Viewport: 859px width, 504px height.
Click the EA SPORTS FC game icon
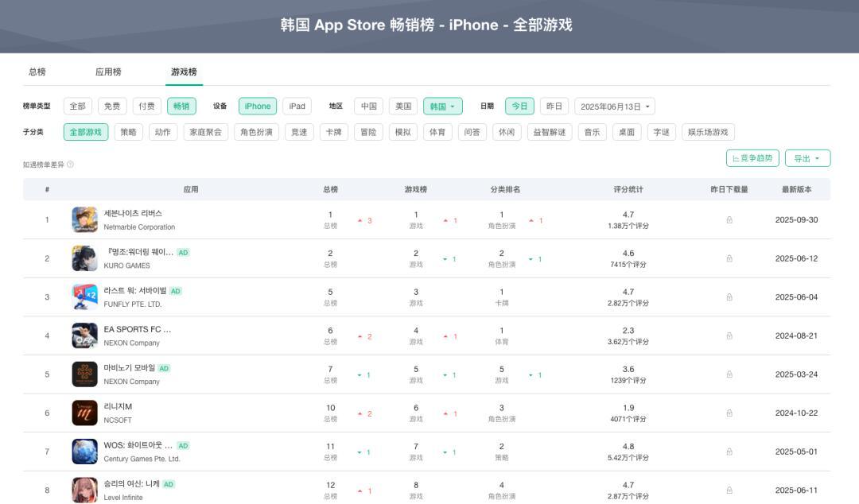pyautogui.click(x=84, y=335)
